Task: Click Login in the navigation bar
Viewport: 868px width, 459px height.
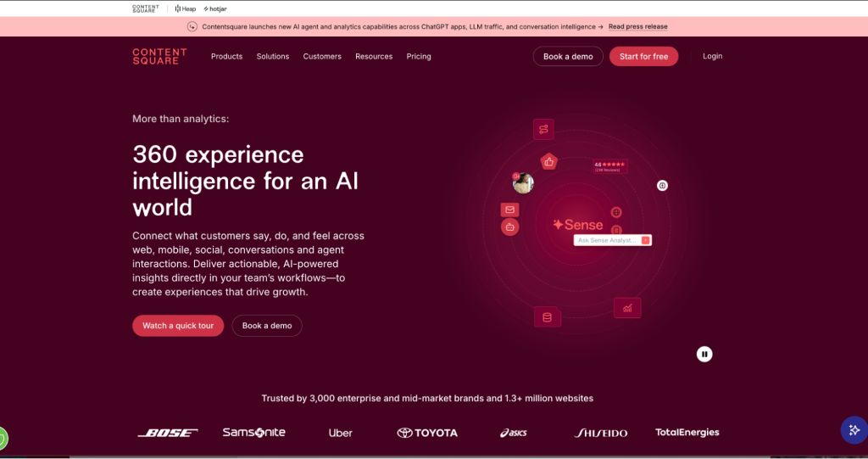Action: 712,56
